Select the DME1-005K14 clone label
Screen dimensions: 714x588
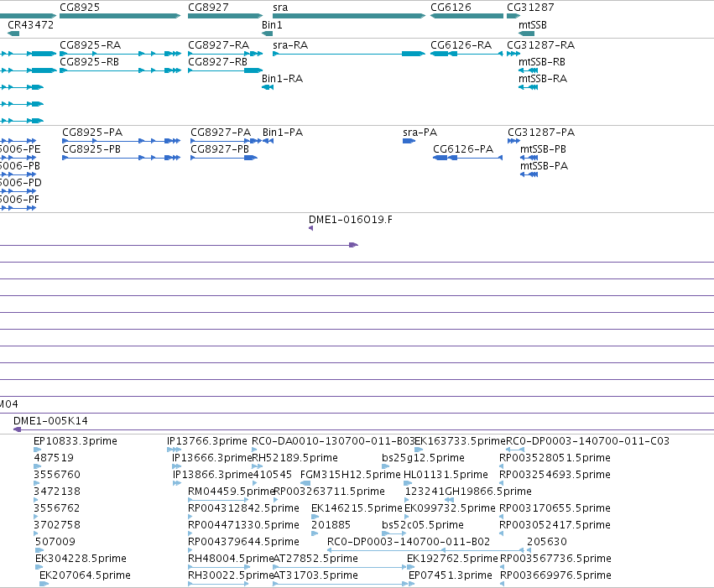pyautogui.click(x=50, y=421)
